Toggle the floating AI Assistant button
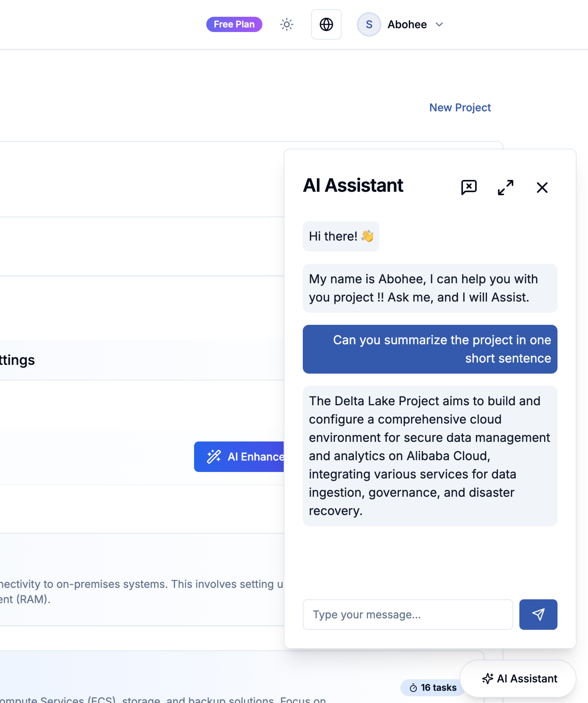The image size is (588, 703). (518, 679)
